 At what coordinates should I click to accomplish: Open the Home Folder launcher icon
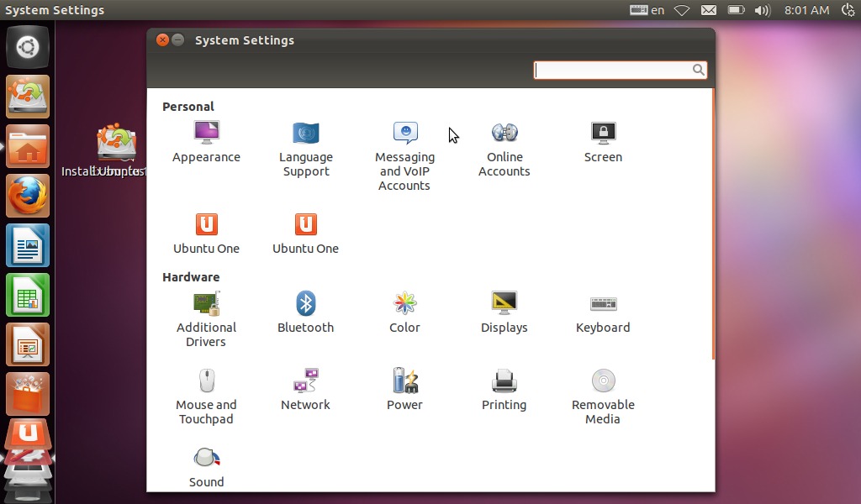pos(28,146)
